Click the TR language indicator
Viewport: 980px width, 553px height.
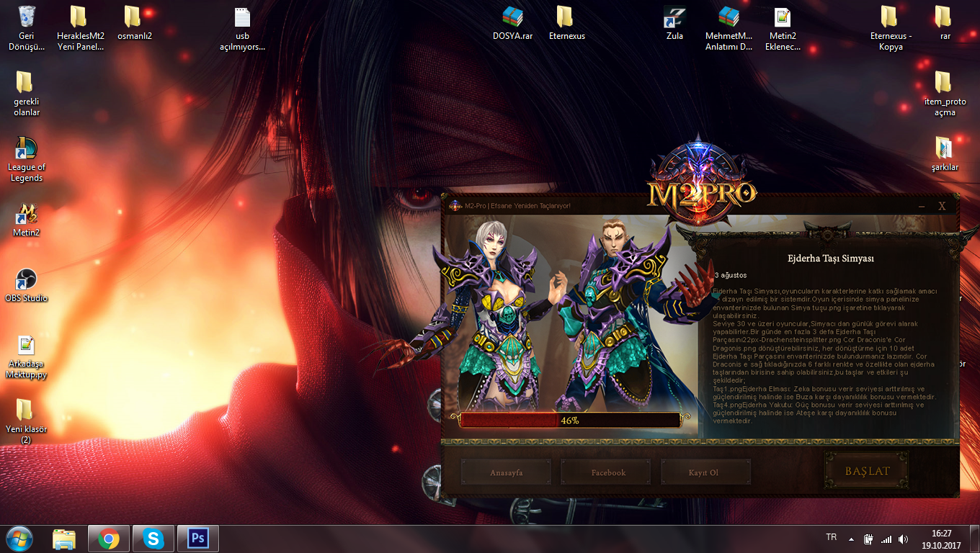click(x=831, y=537)
